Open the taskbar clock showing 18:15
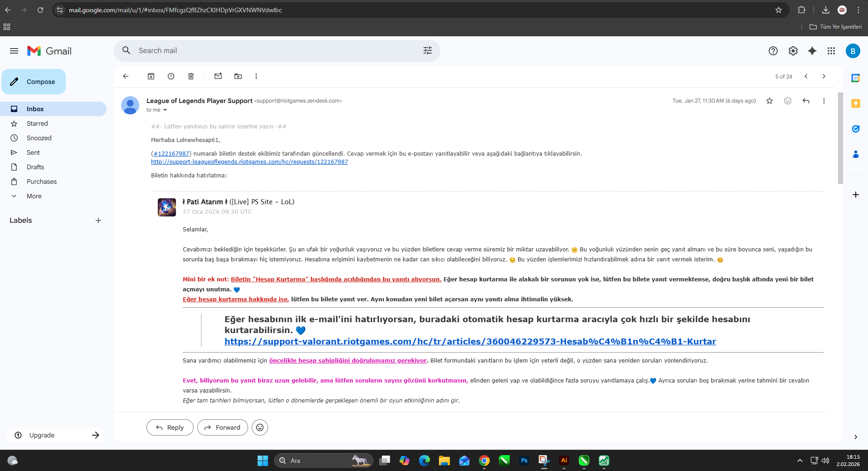 (x=848, y=461)
